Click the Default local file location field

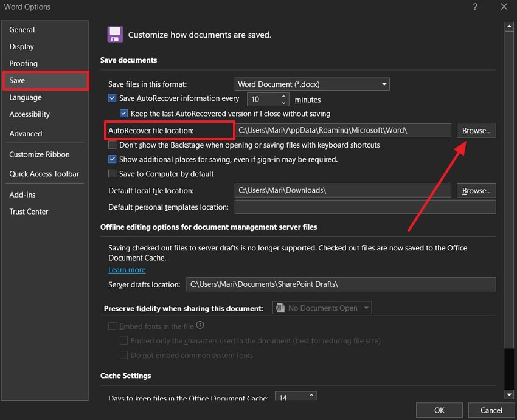coord(342,191)
